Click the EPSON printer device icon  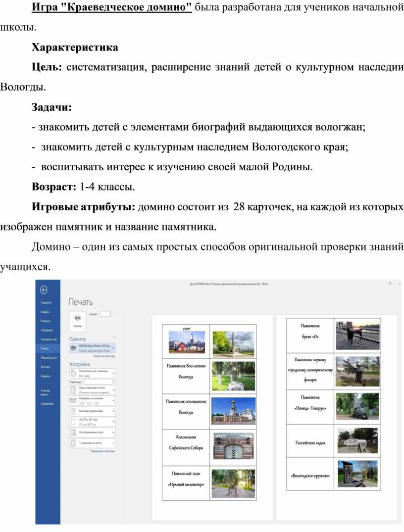tap(73, 348)
